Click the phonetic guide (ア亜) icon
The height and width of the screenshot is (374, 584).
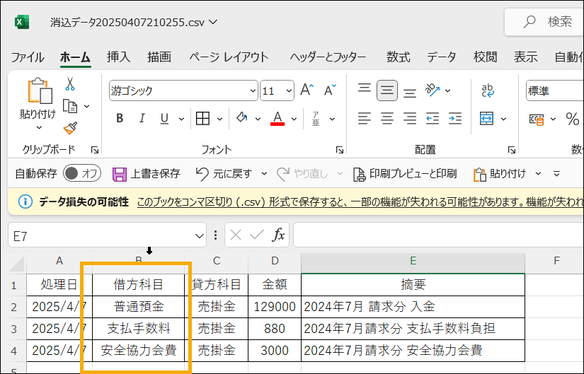click(x=316, y=118)
